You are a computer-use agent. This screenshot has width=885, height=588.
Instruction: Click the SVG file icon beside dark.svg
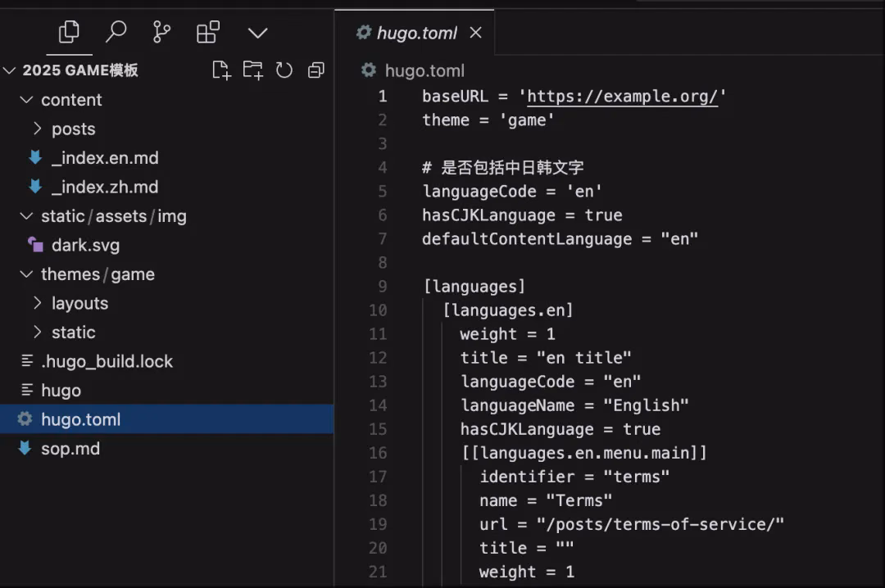(35, 245)
